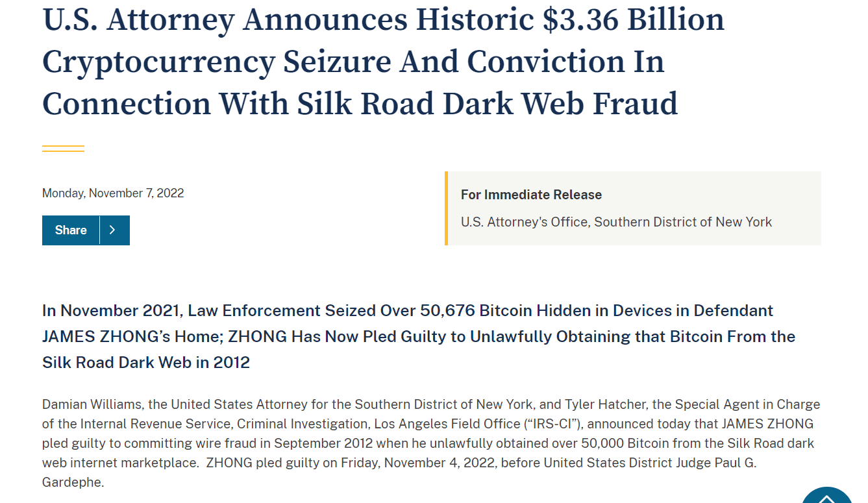Screen dimensions: 868x503
Task: Click the U.S. Attorney's Office, Southern District link
Action: pos(616,221)
